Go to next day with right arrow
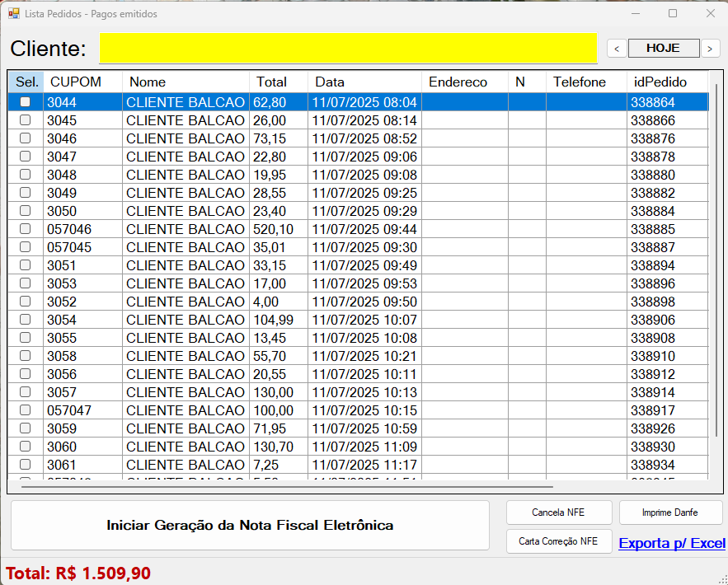 [x=711, y=49]
